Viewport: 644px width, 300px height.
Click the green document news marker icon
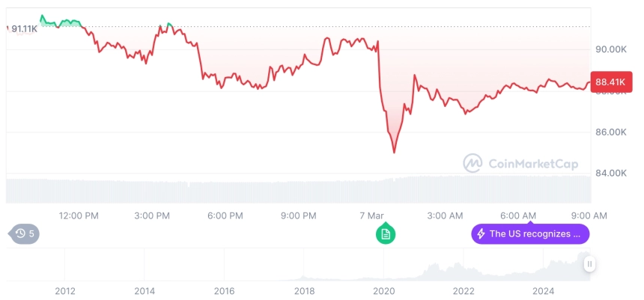pos(385,233)
